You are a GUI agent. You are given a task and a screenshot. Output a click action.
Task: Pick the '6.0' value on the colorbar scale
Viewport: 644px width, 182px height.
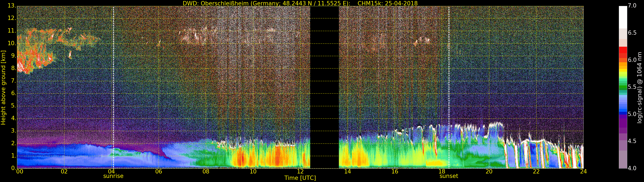tap(632, 60)
